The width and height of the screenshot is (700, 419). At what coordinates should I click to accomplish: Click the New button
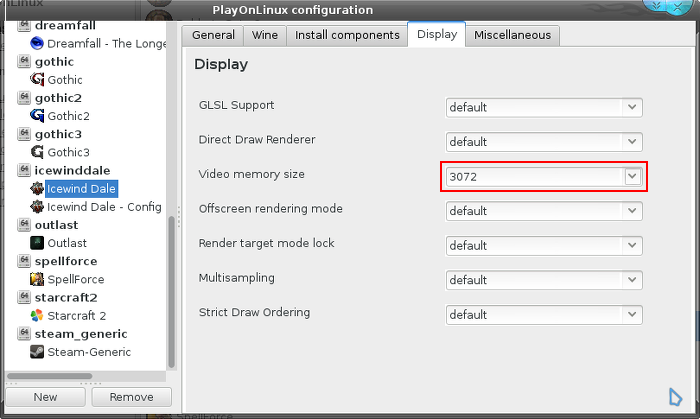coord(45,397)
